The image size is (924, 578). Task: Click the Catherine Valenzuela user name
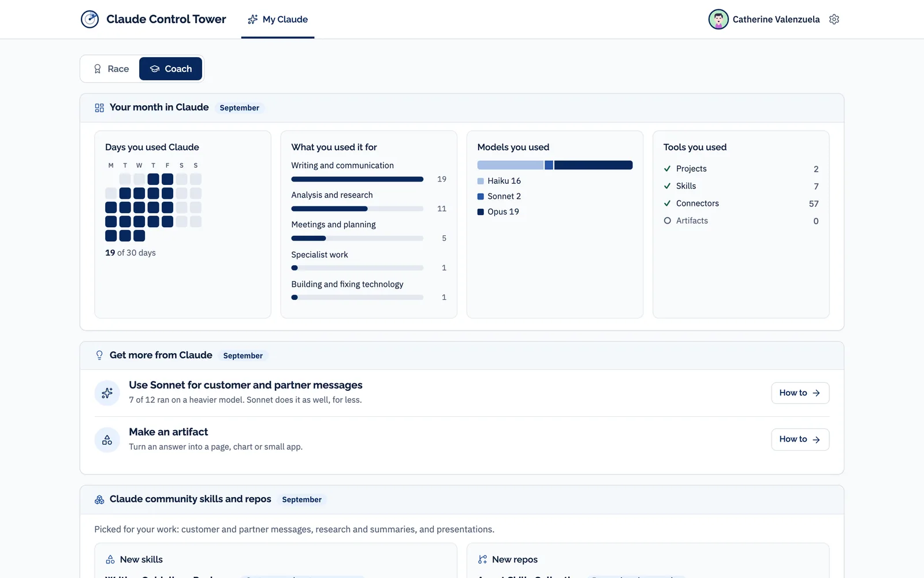[x=776, y=19]
